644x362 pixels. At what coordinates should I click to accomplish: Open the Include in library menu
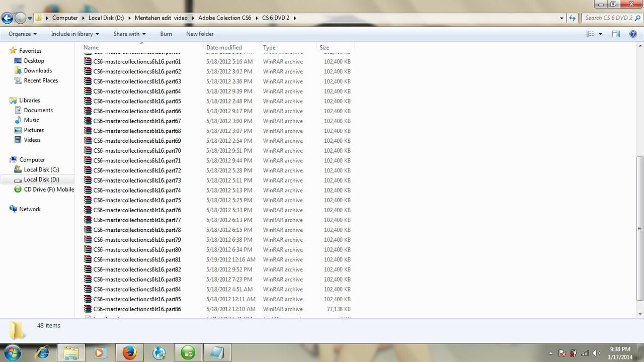click(x=75, y=34)
